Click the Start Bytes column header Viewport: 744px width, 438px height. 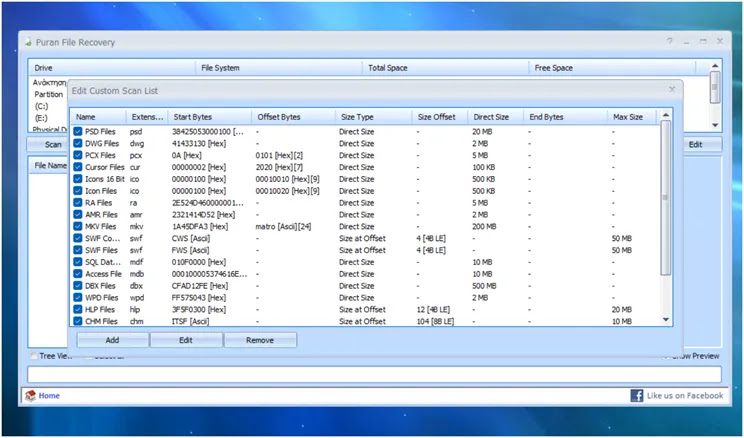tap(210, 117)
